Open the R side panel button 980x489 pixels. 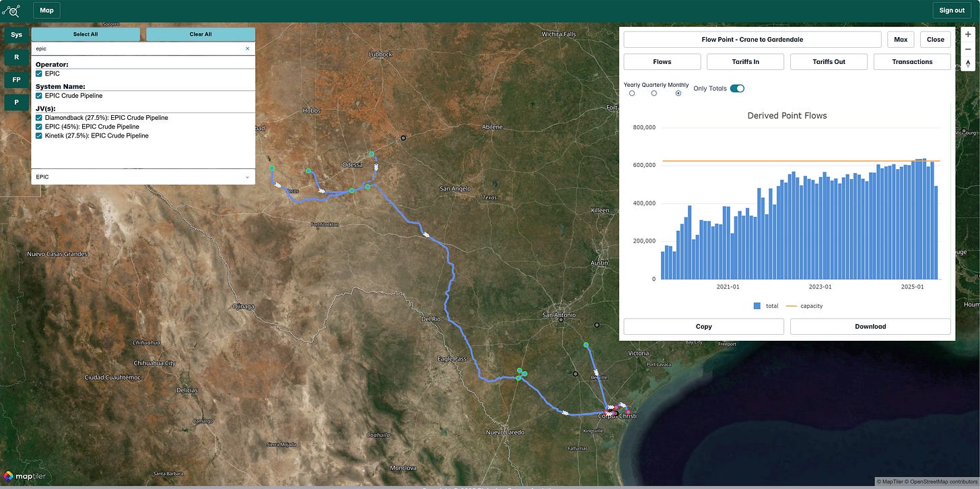point(16,57)
